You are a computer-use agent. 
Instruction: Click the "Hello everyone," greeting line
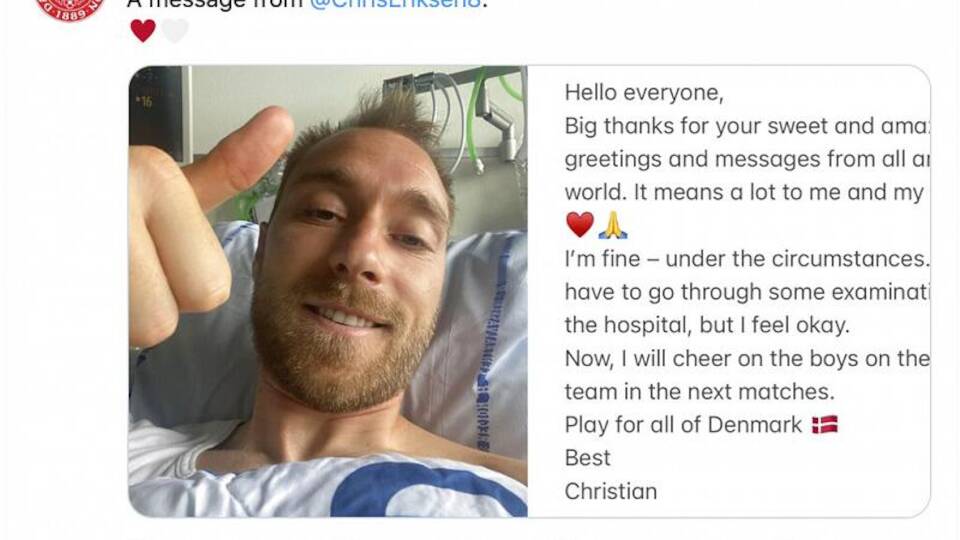click(643, 92)
